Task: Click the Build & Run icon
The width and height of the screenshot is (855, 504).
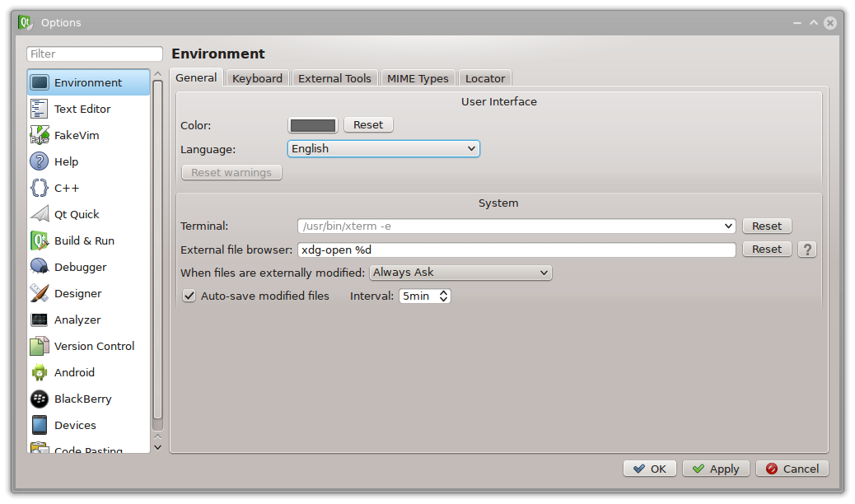Action: (40, 240)
